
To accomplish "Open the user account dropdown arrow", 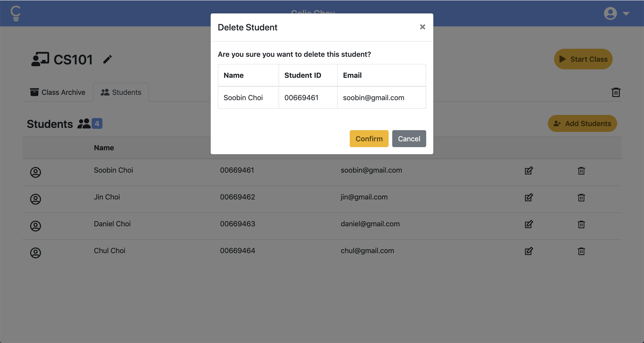I will (x=626, y=13).
